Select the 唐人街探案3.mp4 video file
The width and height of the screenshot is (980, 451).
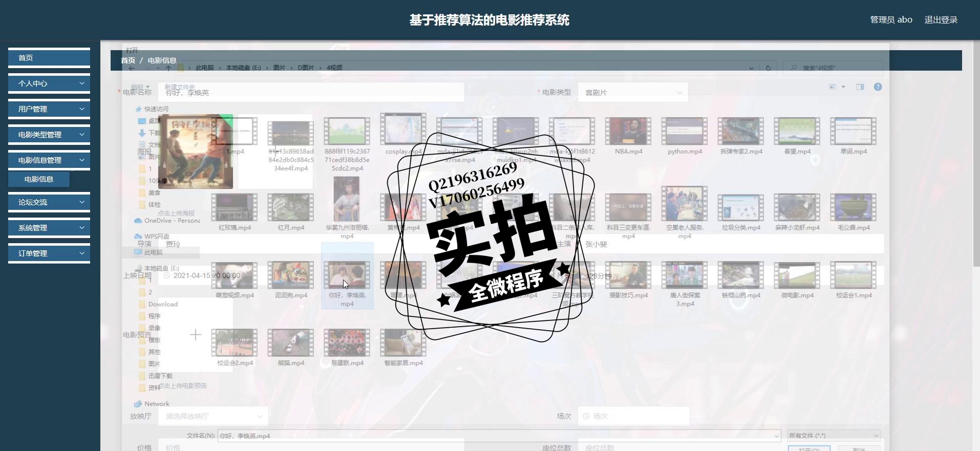(685, 284)
